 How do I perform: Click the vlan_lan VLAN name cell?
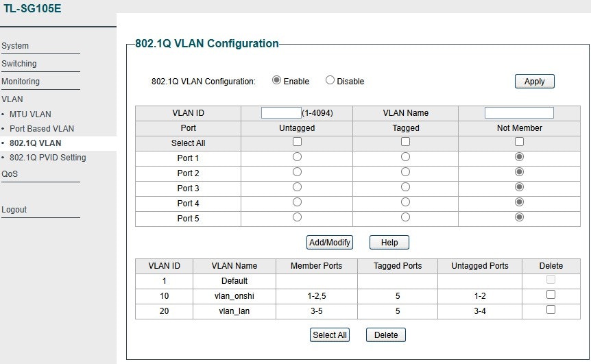click(x=234, y=311)
